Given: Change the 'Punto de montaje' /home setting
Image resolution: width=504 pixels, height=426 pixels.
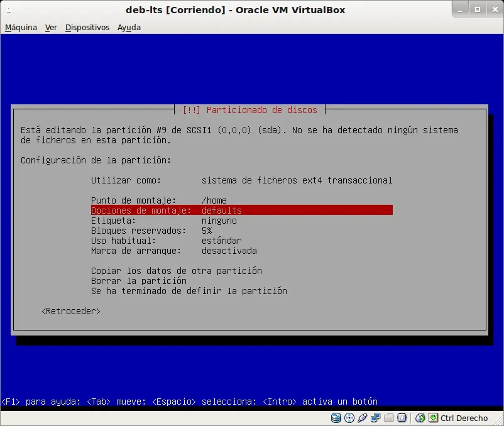Looking at the screenshot, I should pyautogui.click(x=242, y=200).
